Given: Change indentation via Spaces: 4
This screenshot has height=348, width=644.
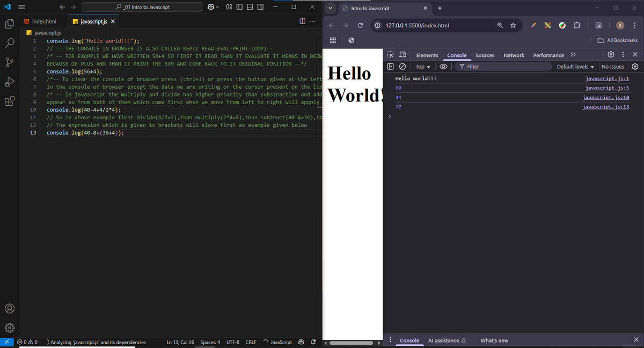Looking at the screenshot, I should 210,342.
